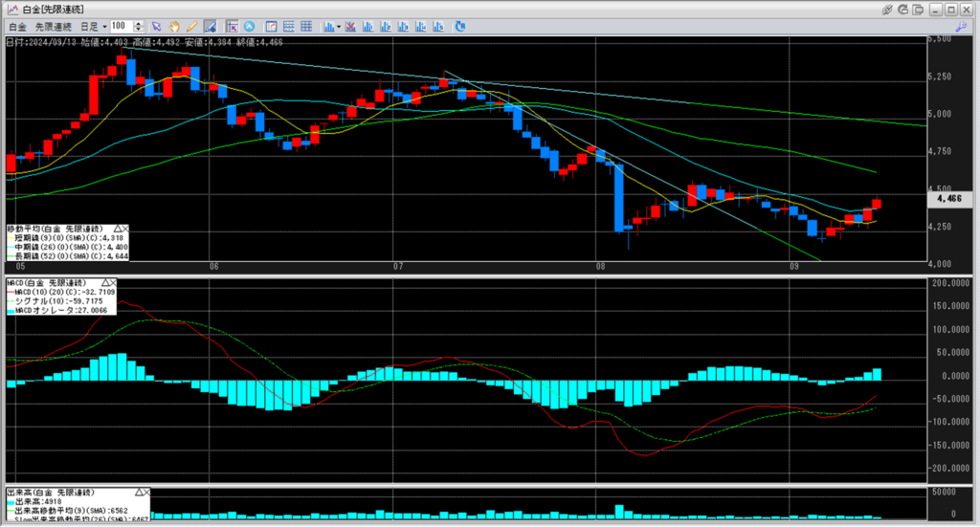980x527 pixels.
Task: Click the 始値:4,403 open price readout
Action: point(104,42)
